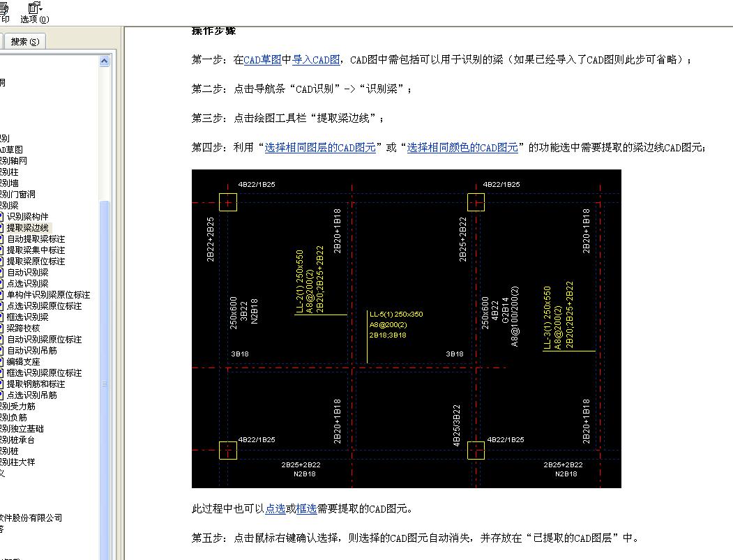Screen dimensions: 733x560
Task: Switch to the 搜索 tab
Action: (x=24, y=42)
